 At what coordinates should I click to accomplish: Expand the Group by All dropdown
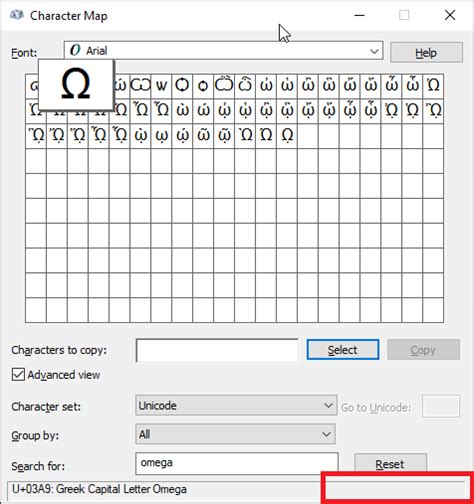235,434
